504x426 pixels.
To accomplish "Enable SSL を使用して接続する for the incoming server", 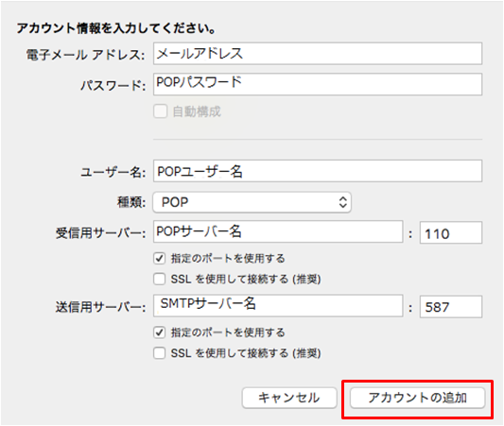I will 160,279.
